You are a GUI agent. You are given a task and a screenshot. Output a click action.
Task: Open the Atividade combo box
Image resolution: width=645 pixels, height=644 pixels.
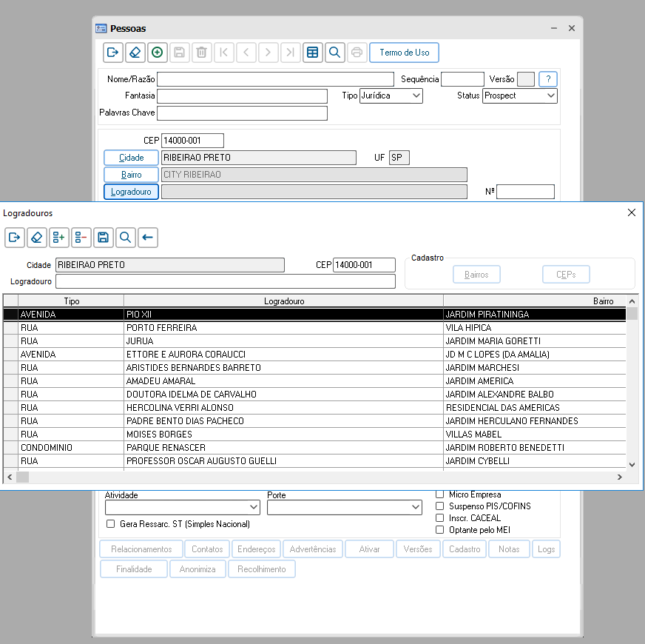(183, 507)
